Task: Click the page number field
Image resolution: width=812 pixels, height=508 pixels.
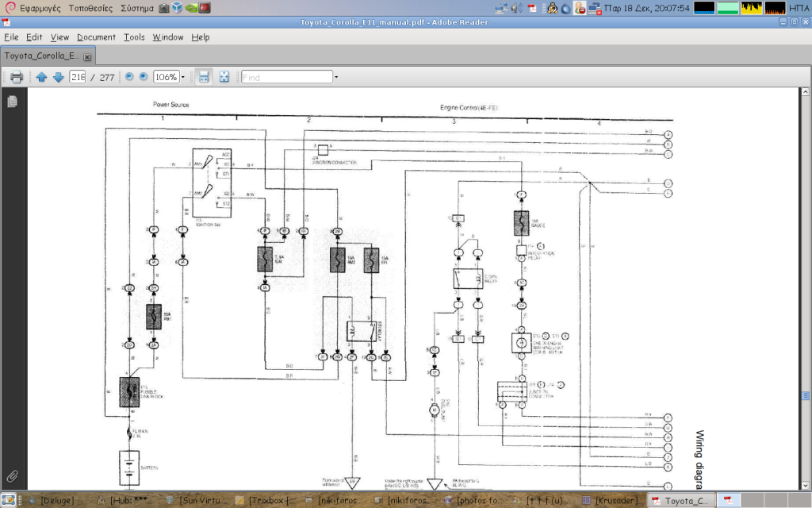Action: [78, 77]
